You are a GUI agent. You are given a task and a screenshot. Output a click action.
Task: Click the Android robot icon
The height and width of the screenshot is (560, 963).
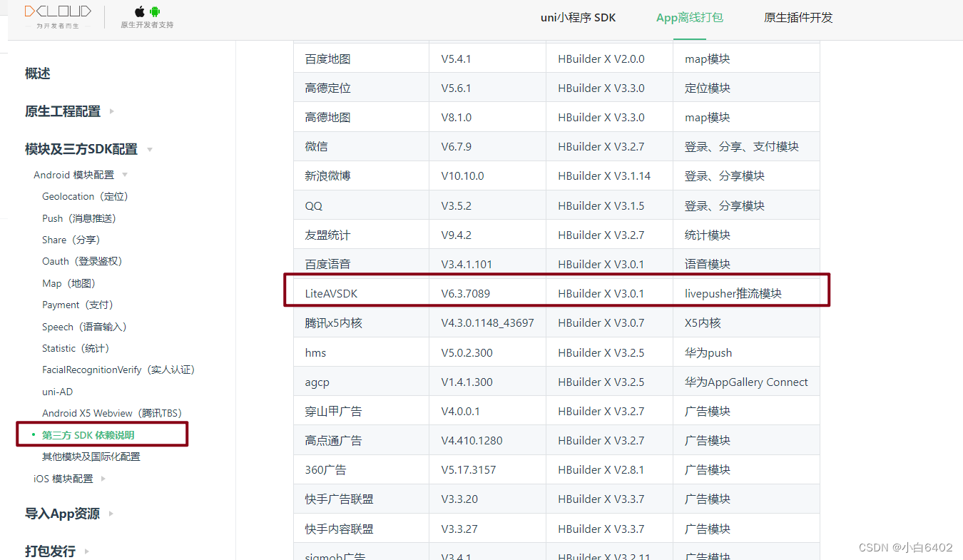click(x=155, y=11)
